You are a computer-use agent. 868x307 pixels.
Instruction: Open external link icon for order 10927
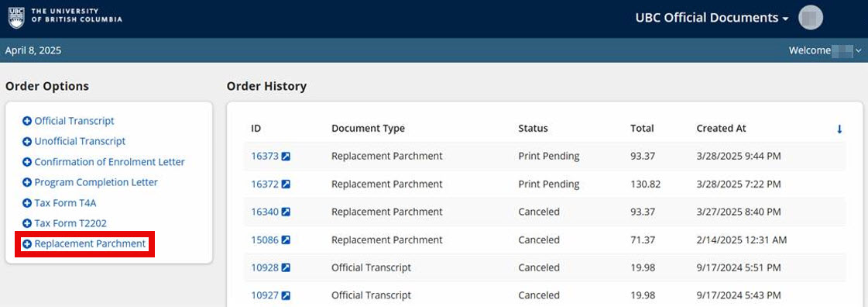click(x=286, y=295)
